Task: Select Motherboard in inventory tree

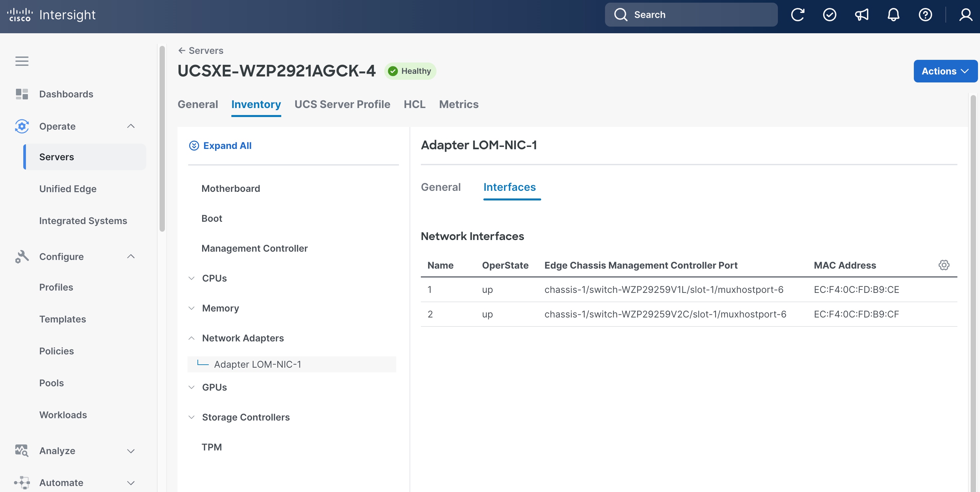Action: (x=231, y=188)
